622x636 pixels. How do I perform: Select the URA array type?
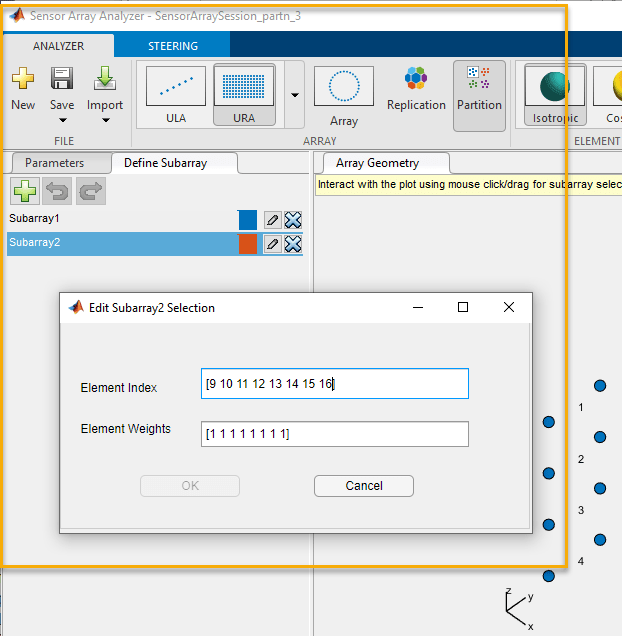244,96
